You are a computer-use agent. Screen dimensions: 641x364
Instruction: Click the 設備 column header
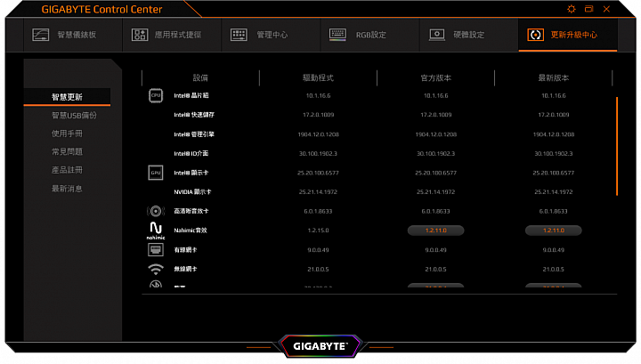[200, 77]
